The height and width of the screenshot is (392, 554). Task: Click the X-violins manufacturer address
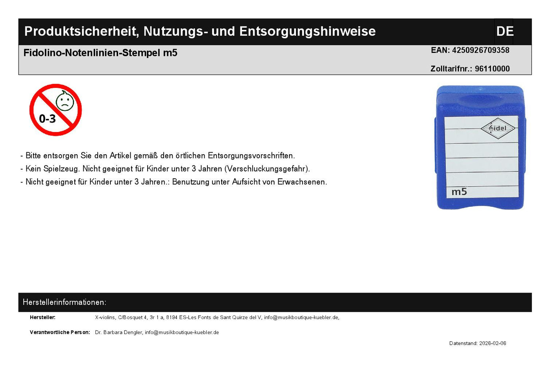[178, 318]
